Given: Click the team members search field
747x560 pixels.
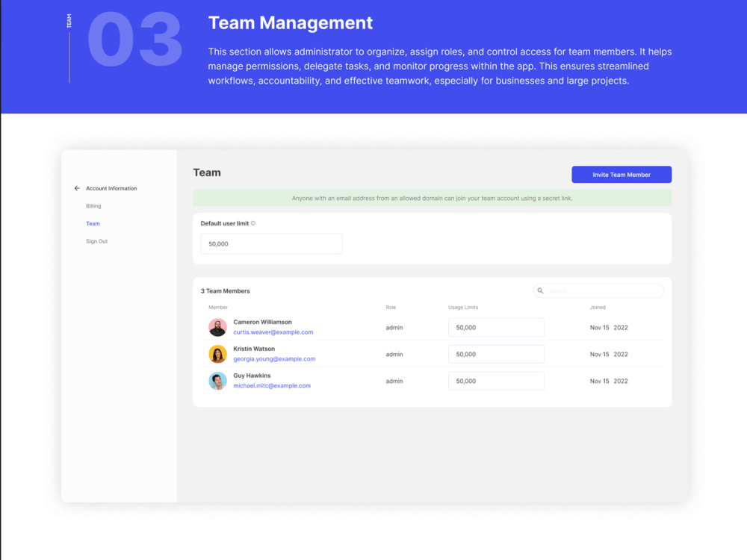Looking at the screenshot, I should (598, 290).
